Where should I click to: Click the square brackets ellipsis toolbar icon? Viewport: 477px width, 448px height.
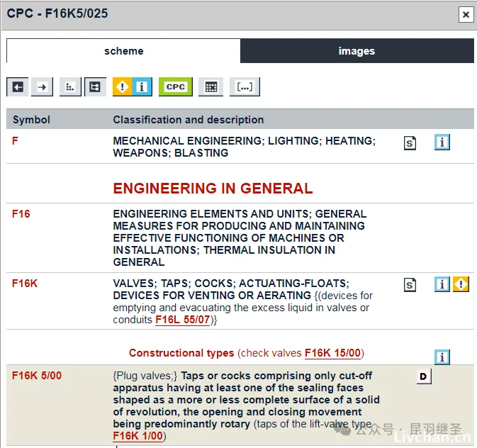click(x=245, y=86)
